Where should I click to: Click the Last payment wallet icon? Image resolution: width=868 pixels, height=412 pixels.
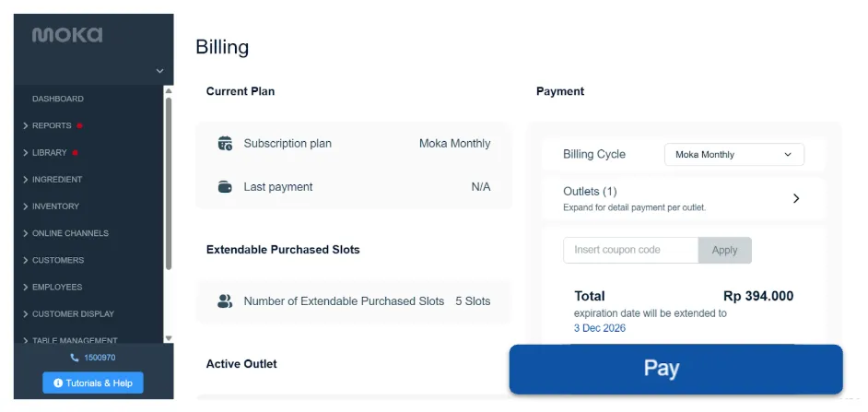click(x=225, y=187)
